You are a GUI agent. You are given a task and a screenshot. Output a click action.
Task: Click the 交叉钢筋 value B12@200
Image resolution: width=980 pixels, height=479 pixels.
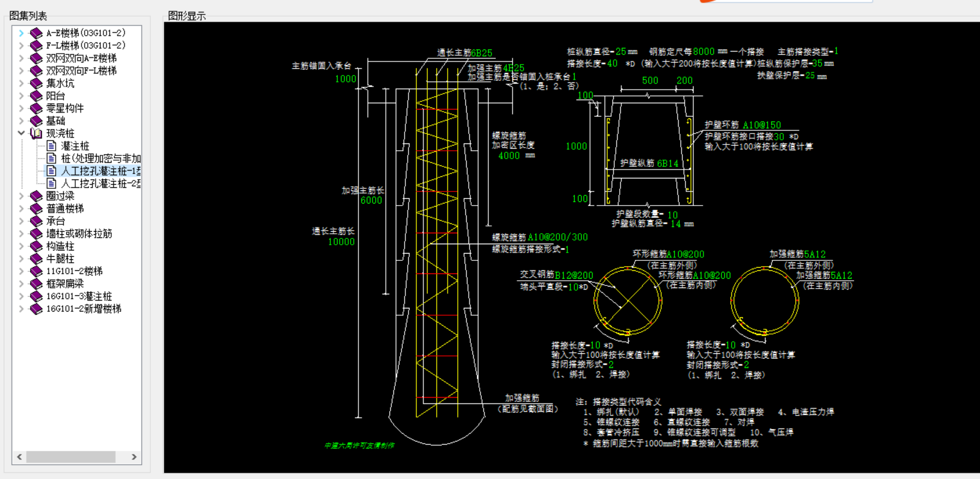(574, 275)
